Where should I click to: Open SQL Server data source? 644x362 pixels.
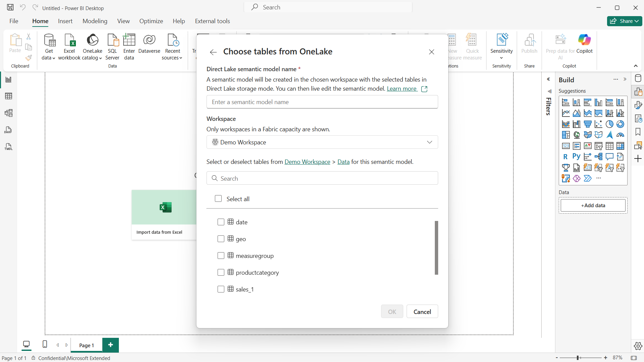point(112,47)
